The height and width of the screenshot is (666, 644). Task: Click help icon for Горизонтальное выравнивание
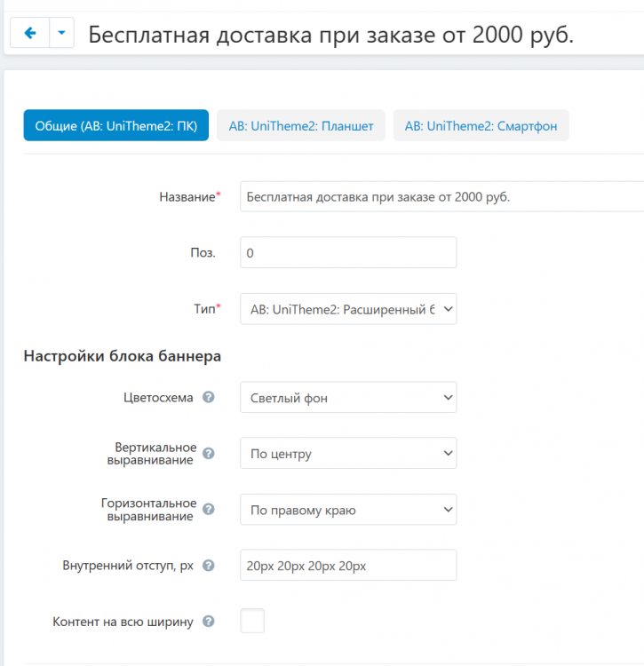[209, 510]
